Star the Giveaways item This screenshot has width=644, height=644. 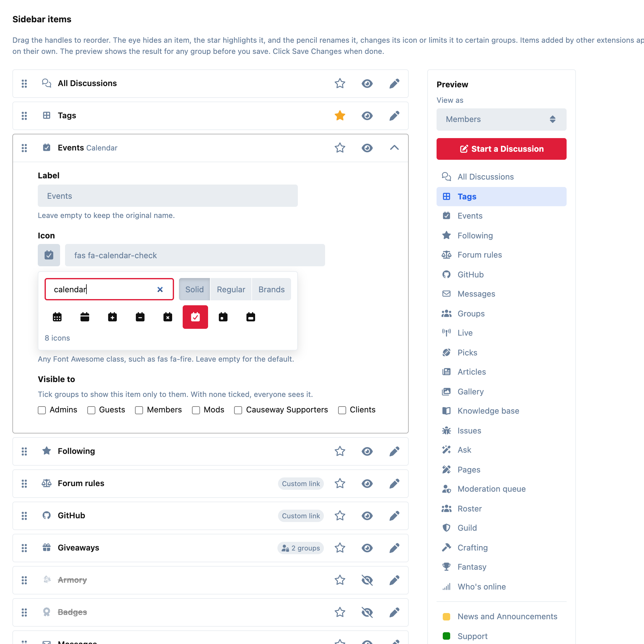[x=340, y=548]
